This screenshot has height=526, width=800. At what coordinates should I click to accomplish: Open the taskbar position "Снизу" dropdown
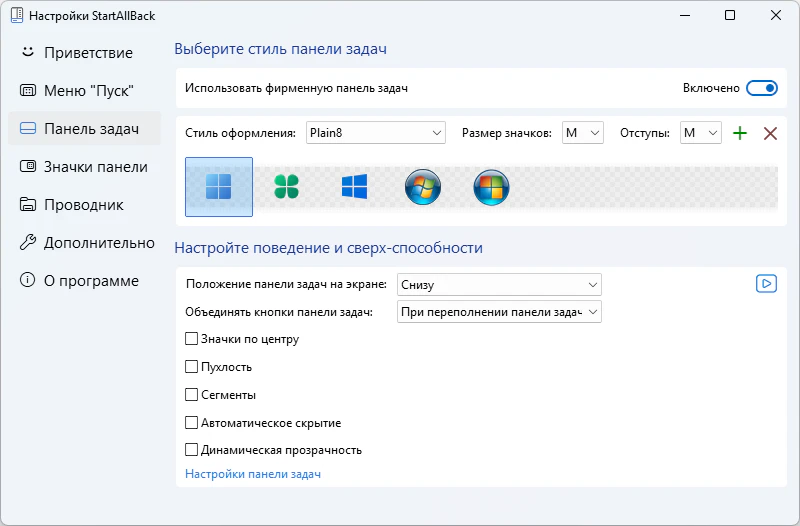click(x=499, y=285)
